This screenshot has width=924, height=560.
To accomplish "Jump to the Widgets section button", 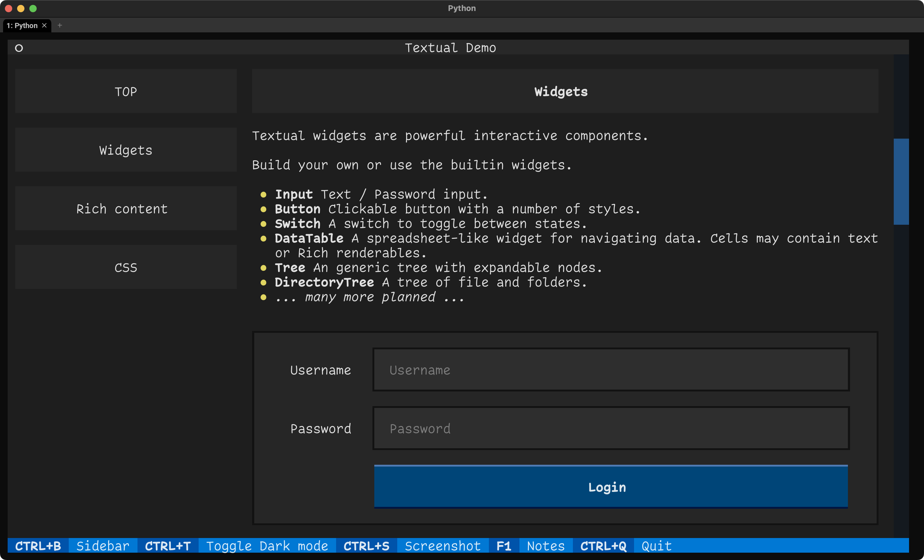I will 126,150.
